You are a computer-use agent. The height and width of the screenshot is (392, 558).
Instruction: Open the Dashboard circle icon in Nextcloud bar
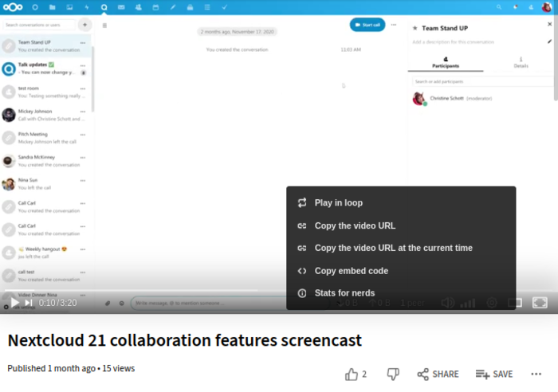pos(35,7)
